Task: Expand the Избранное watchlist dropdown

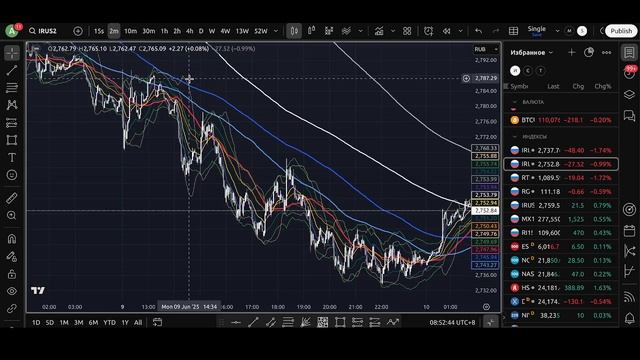Action: [x=531, y=53]
